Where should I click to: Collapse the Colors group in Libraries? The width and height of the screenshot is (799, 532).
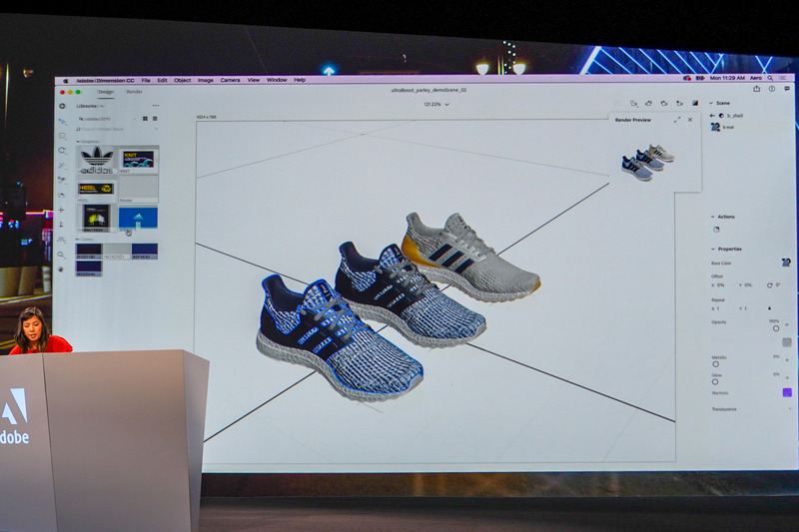pyautogui.click(x=78, y=239)
